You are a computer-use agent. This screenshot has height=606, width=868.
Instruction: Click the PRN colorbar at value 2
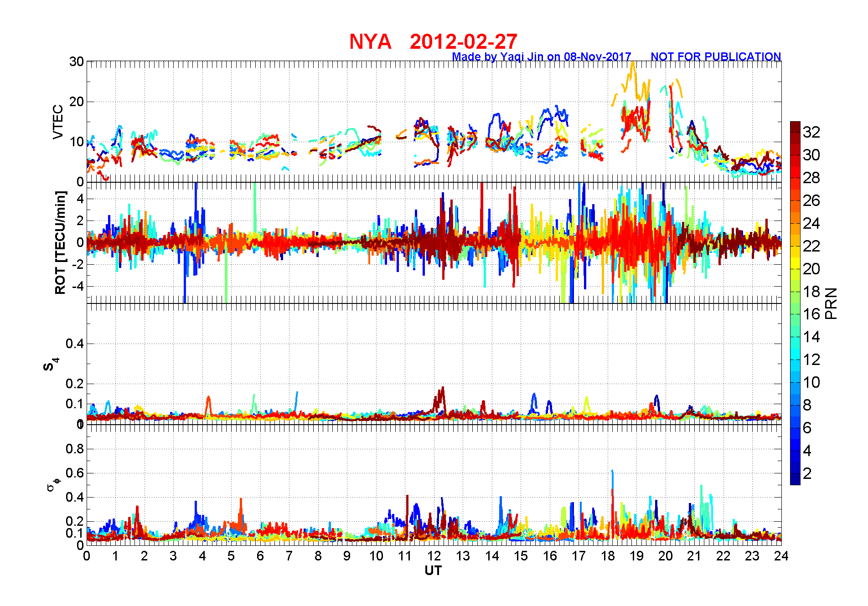795,473
